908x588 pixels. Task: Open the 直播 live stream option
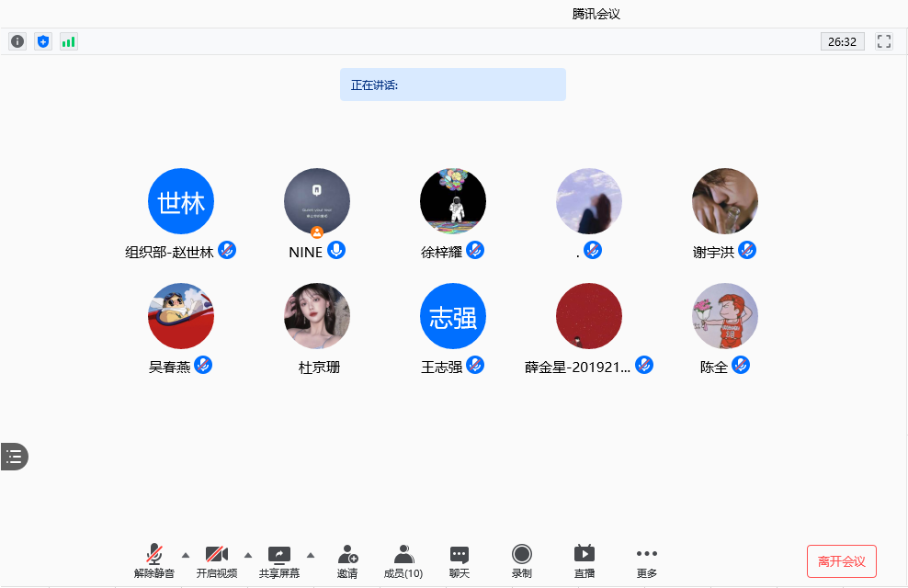585,560
